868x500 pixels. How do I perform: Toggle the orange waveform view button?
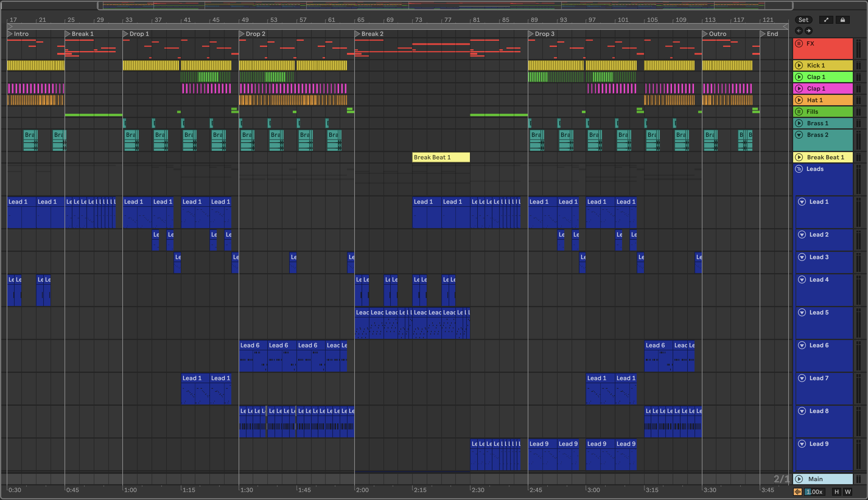(798, 492)
